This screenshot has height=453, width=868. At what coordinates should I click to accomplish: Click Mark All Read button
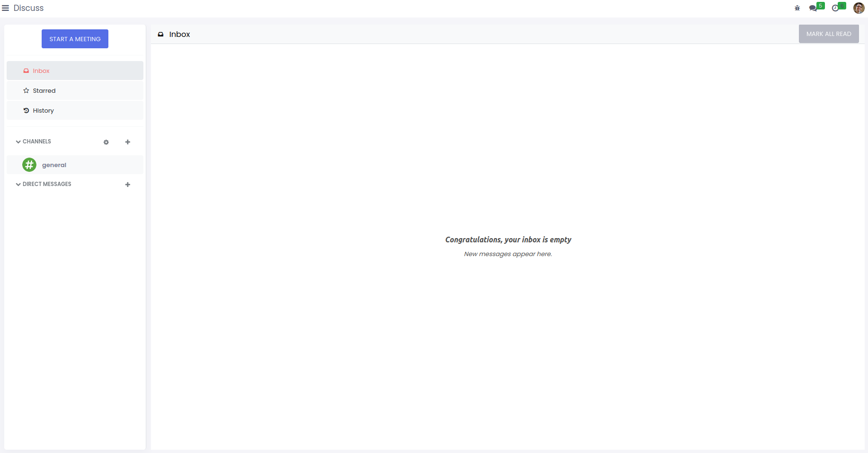[x=828, y=34]
